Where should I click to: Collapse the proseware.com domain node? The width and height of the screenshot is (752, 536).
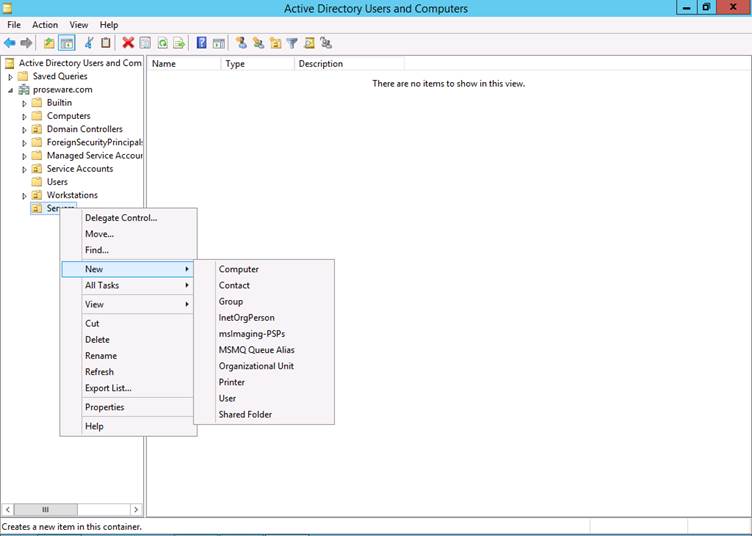point(11,90)
